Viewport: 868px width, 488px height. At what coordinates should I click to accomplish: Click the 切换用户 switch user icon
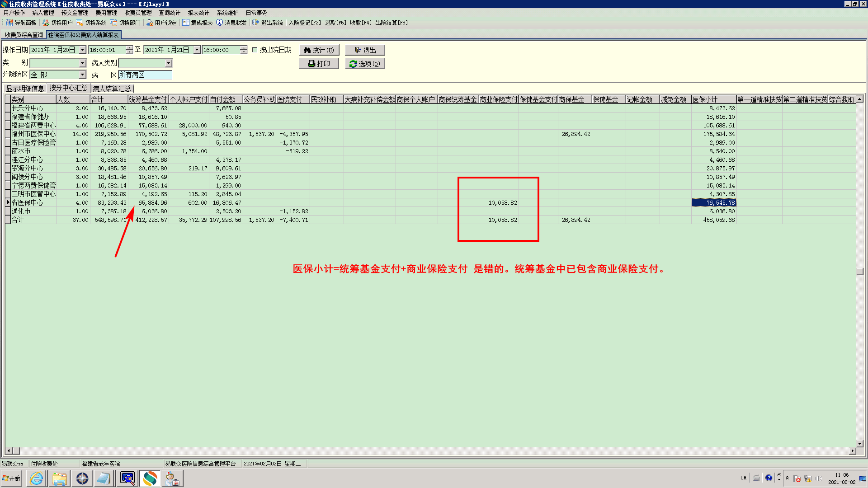coord(46,23)
